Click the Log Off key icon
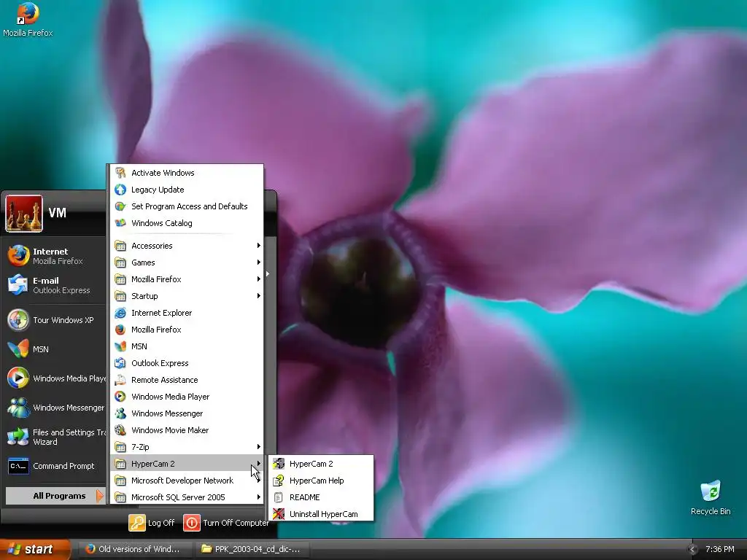Screen dimensions: 747x560 (x=136, y=523)
